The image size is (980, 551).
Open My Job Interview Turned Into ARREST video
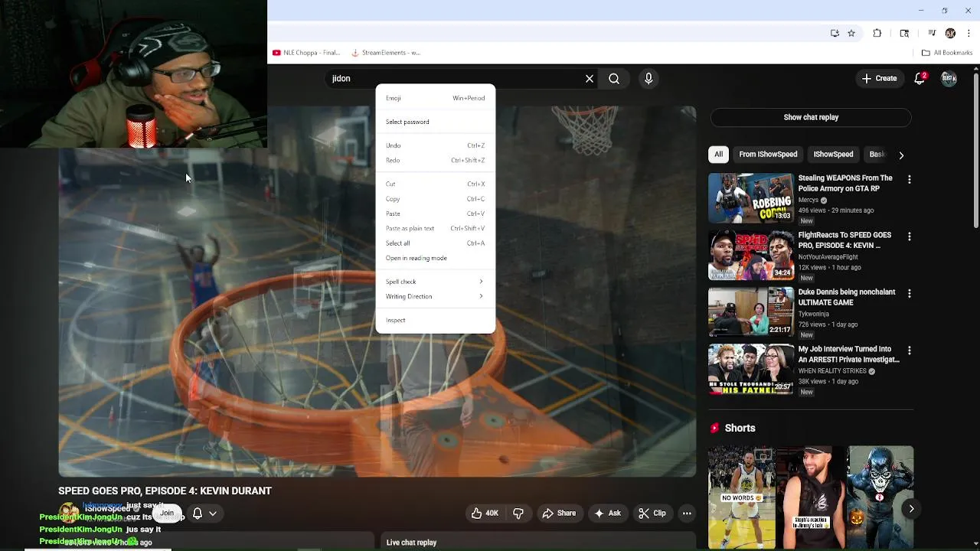point(848,354)
